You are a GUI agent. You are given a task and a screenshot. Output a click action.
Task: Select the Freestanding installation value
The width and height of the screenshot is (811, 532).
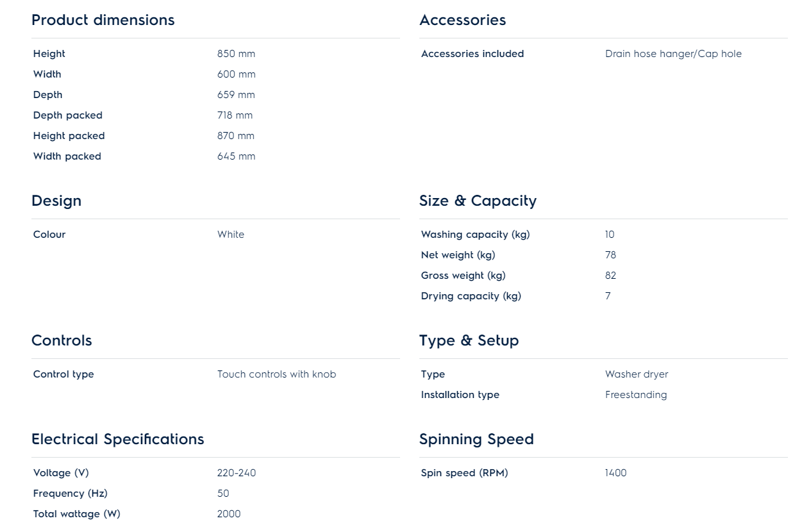pos(636,395)
